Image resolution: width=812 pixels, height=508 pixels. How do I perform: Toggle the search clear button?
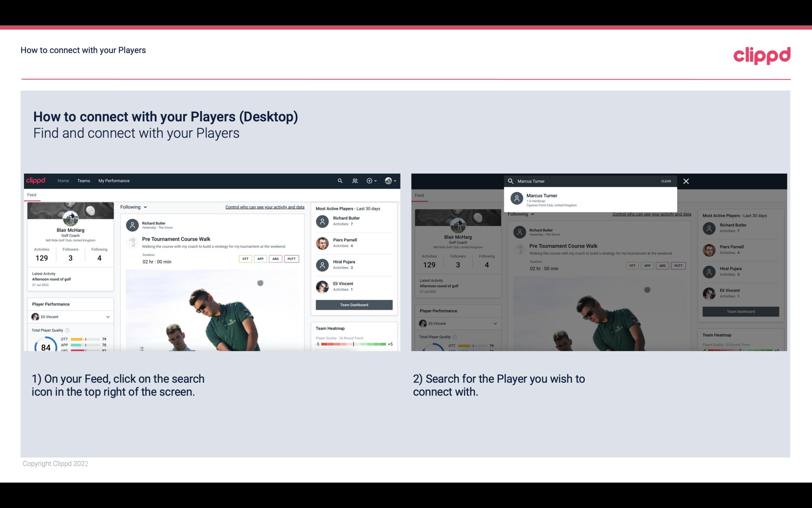coord(665,180)
